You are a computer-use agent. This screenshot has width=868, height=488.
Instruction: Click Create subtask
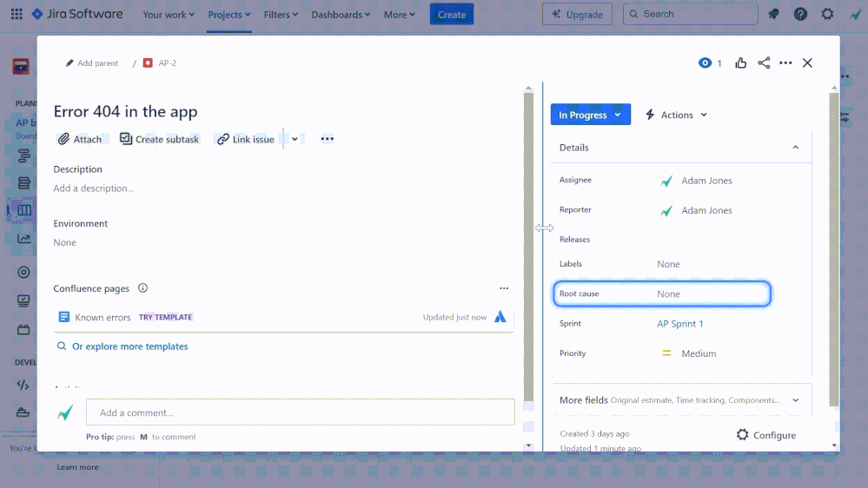pos(159,140)
